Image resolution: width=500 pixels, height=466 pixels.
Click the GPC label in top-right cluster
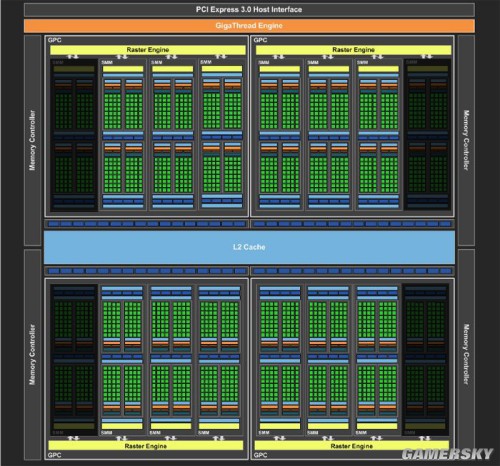260,40
